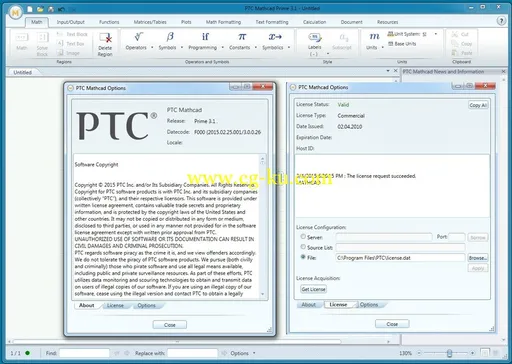
Task: Open the Operators root symbol icon
Action: click(x=138, y=37)
